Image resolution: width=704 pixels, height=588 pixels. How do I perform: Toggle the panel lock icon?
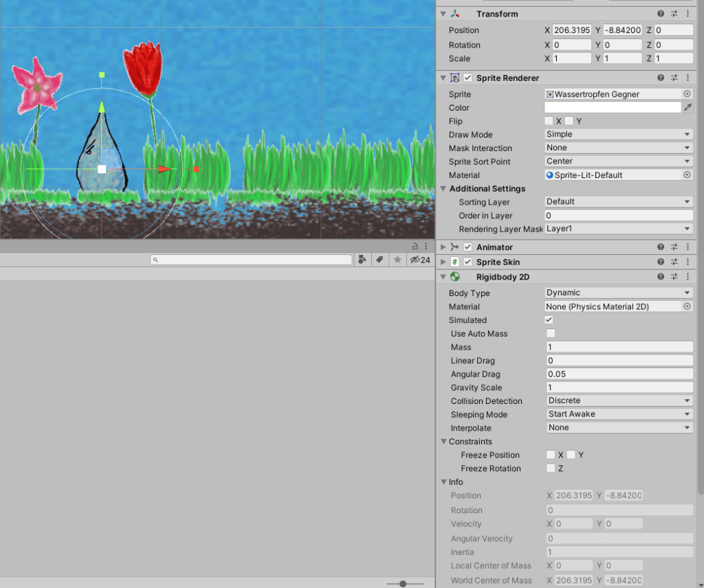(x=415, y=246)
